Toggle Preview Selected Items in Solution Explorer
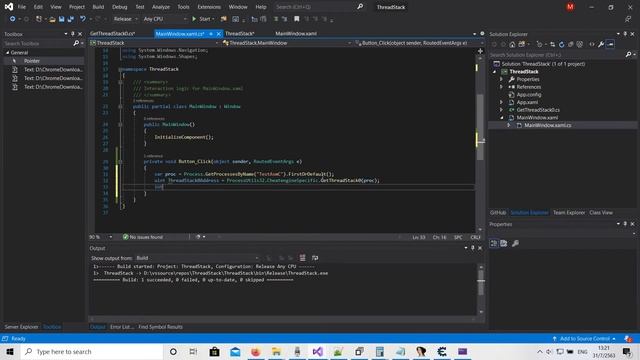The image size is (640, 360). click(610, 44)
